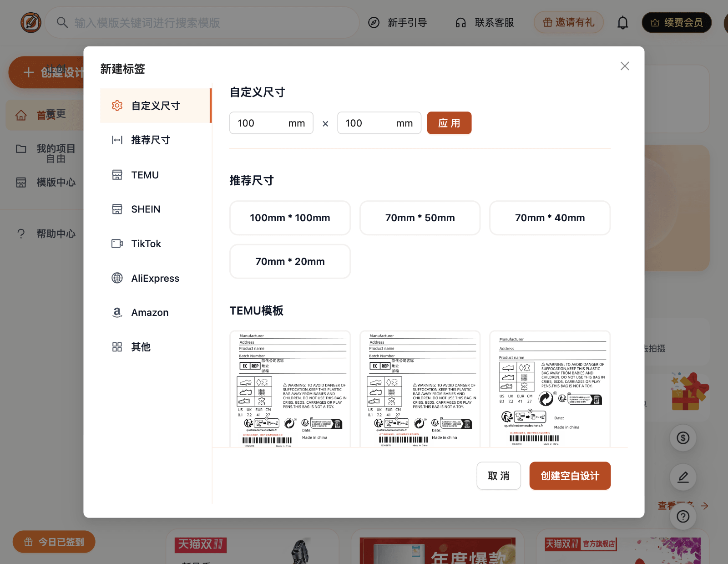Click the TikTok video icon

tap(117, 244)
